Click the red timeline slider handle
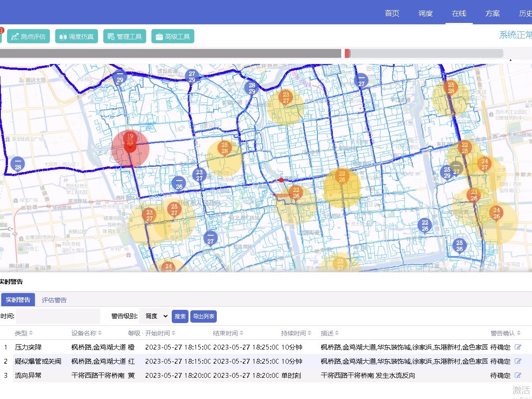Viewport: 532px width, 399px height. tap(347, 53)
